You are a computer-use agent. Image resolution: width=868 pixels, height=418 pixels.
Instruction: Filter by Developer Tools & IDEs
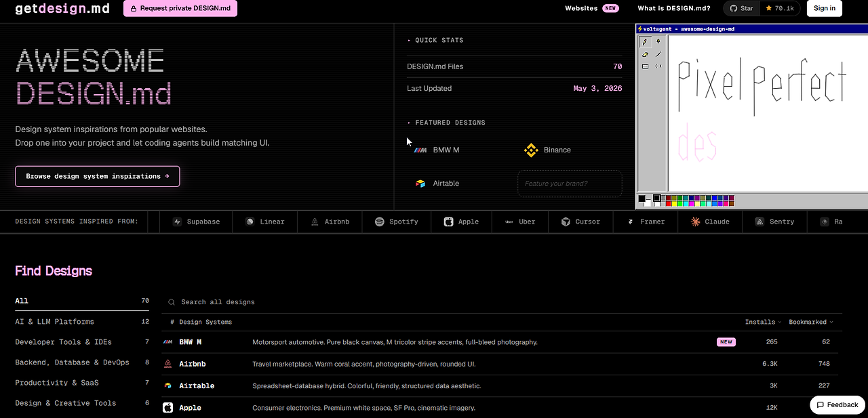point(82,342)
